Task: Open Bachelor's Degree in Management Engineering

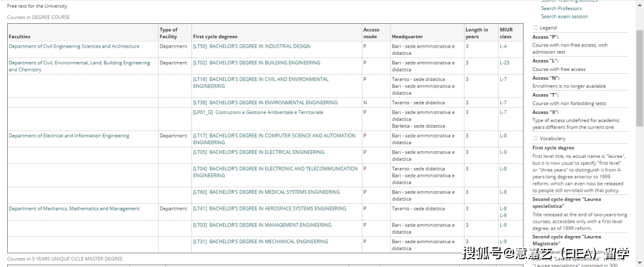Action: (x=270, y=225)
